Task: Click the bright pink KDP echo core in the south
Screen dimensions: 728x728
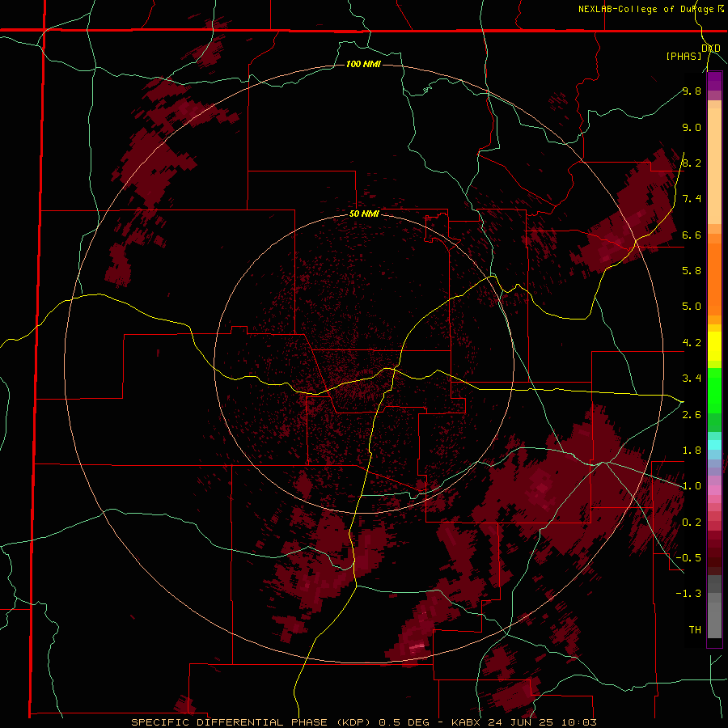Action: click(417, 645)
